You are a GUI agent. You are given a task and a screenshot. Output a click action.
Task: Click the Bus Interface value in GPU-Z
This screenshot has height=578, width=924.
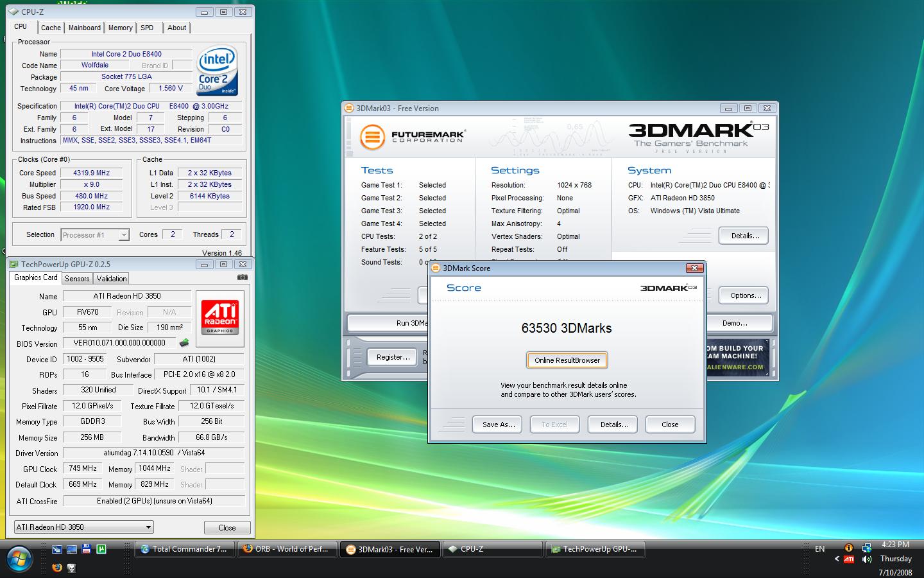pos(199,374)
